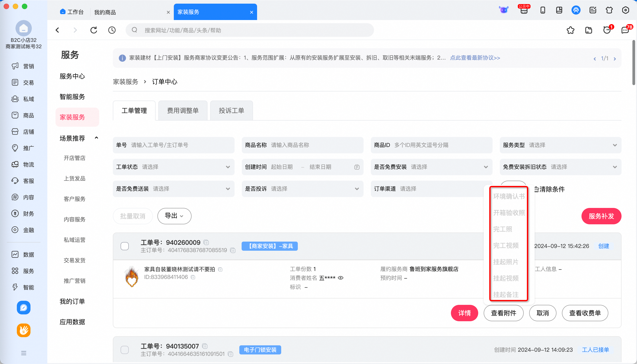This screenshot has width=637, height=364.
Task: Open the 物流 sidebar section
Action: (x=23, y=164)
